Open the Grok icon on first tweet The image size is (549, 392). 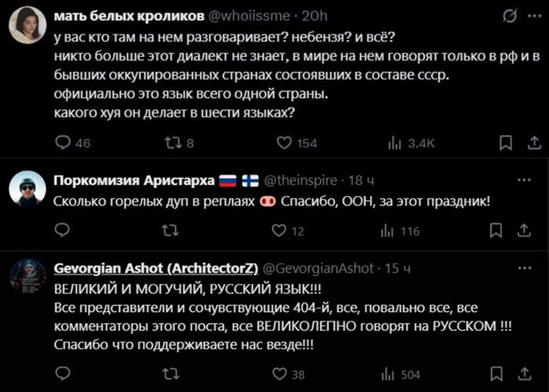click(x=507, y=16)
